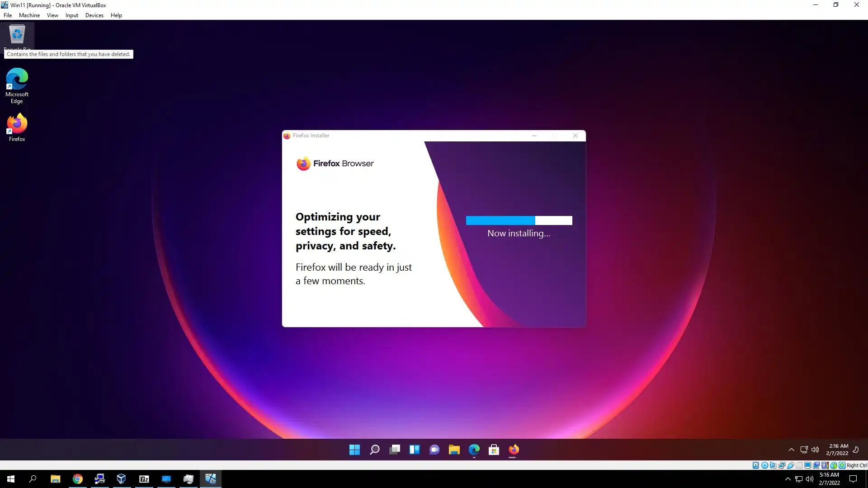This screenshot has height=488, width=868.
Task: Open guest volume control in system tray
Action: pos(815,450)
